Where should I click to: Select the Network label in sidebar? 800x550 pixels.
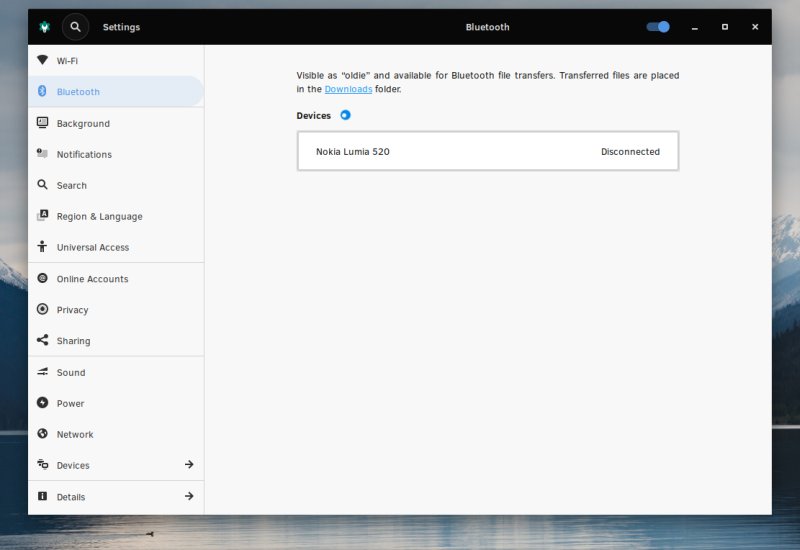coord(75,435)
